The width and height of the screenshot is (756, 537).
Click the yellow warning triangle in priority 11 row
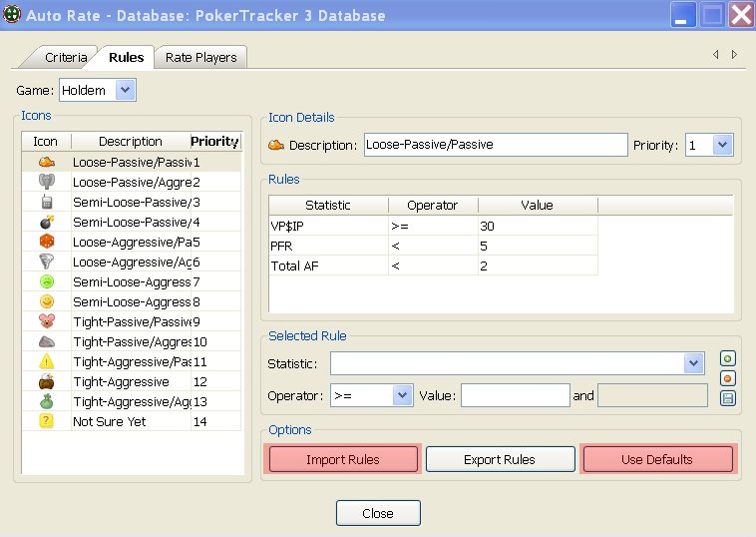coord(47,361)
